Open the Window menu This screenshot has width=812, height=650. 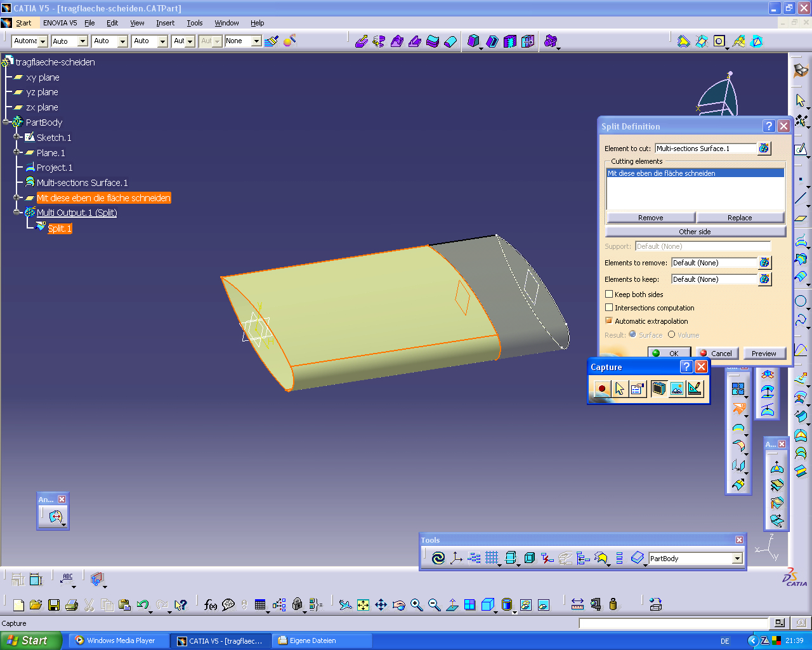(x=226, y=23)
